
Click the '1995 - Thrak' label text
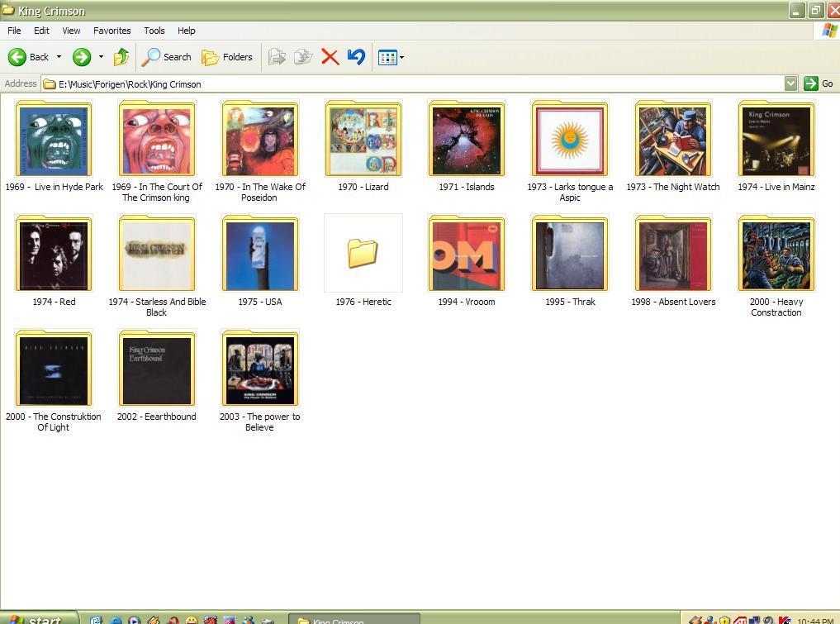click(x=570, y=302)
